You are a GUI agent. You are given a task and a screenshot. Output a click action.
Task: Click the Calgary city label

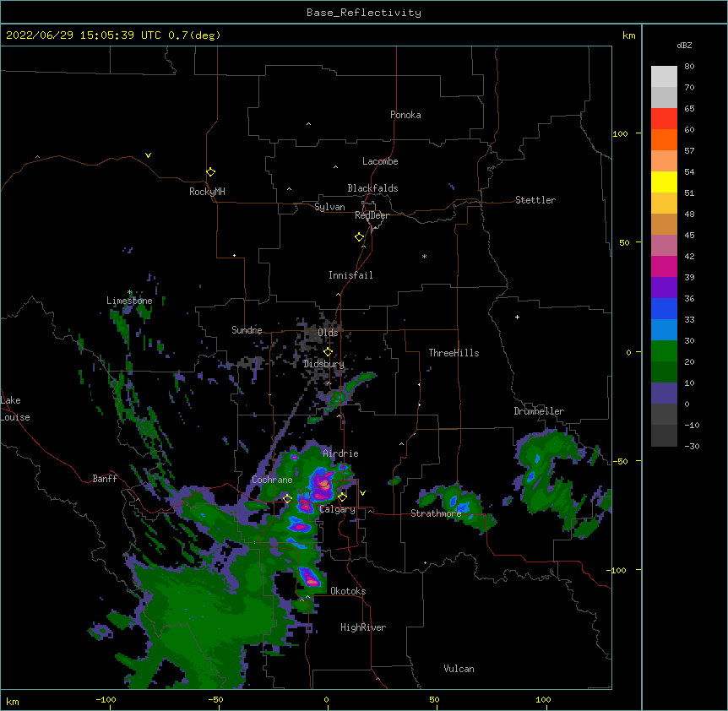(x=337, y=509)
